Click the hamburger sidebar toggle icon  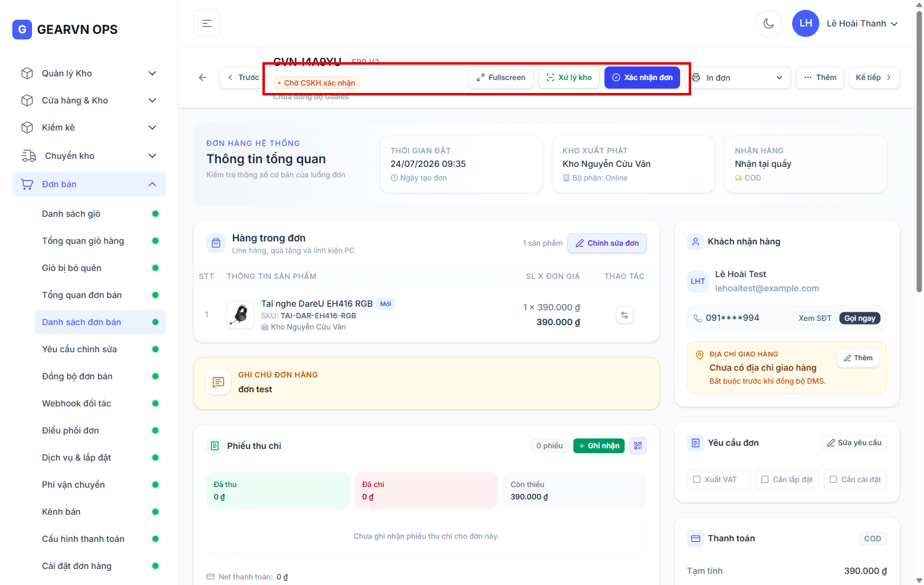(x=207, y=23)
